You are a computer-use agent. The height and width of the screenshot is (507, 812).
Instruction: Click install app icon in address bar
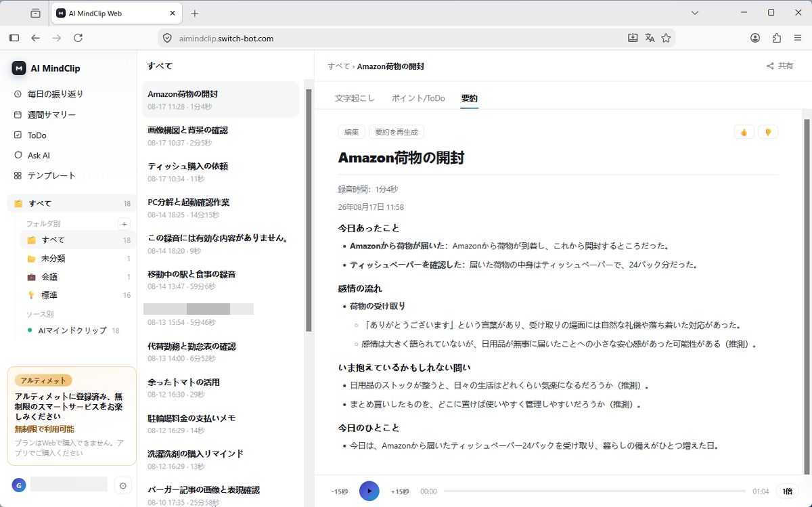633,38
